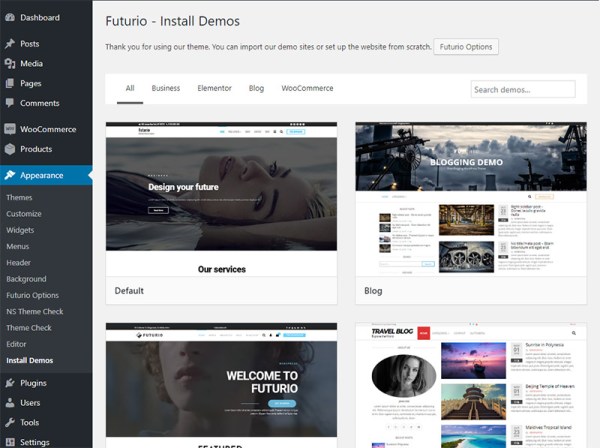Click the Appearance paintbrush icon
Screen dimensions: 600x448
pyautogui.click(x=10, y=175)
